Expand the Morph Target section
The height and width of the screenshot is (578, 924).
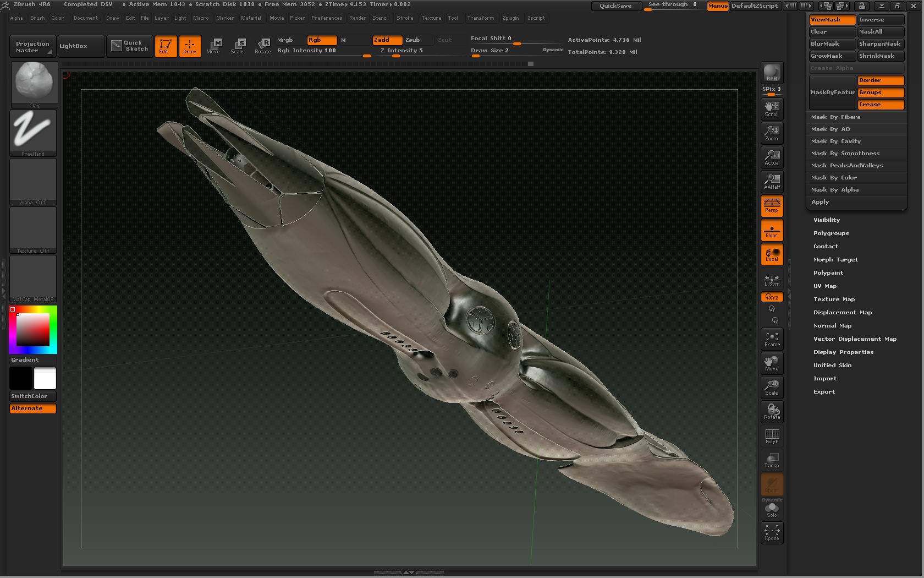tap(835, 259)
